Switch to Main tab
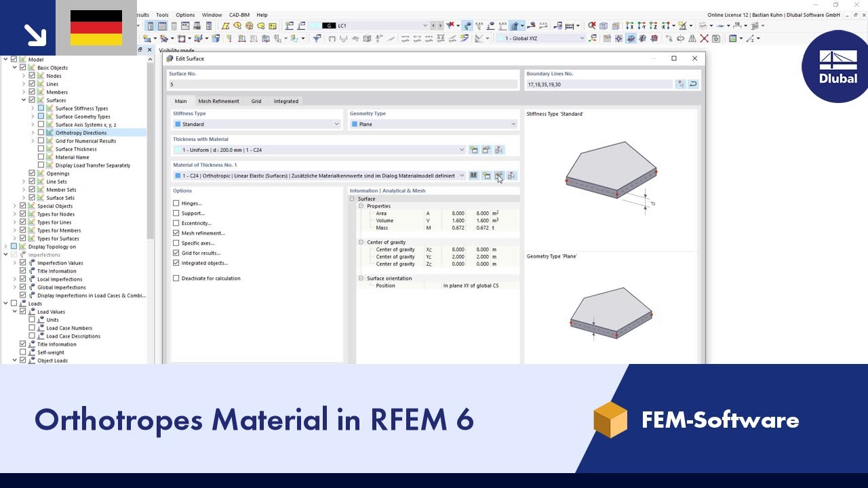The width and height of the screenshot is (868, 488). click(180, 101)
